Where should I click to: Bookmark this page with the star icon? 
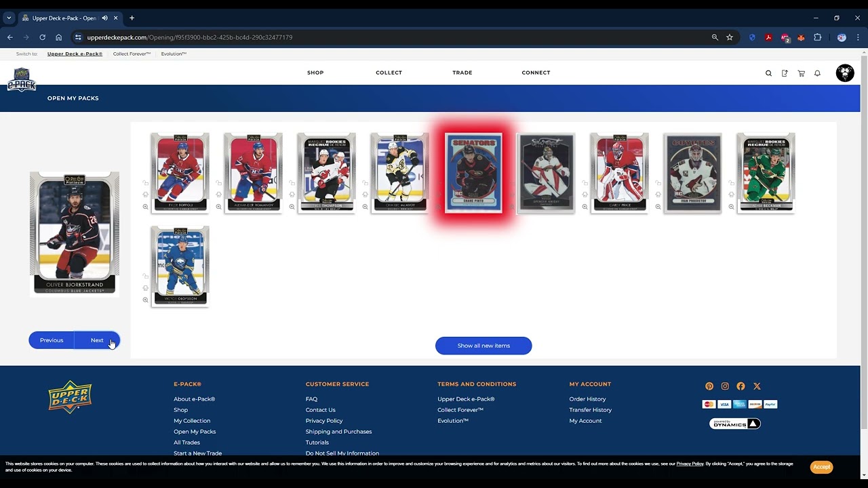pyautogui.click(x=730, y=37)
